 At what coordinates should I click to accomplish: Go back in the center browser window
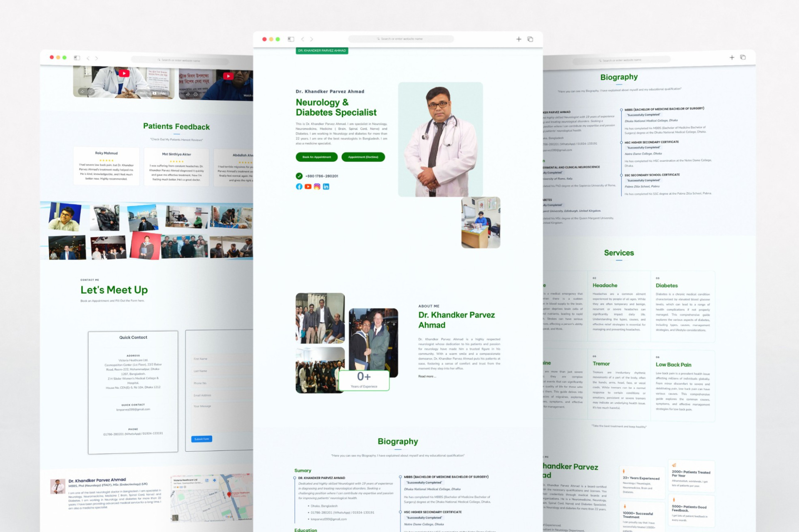(303, 39)
